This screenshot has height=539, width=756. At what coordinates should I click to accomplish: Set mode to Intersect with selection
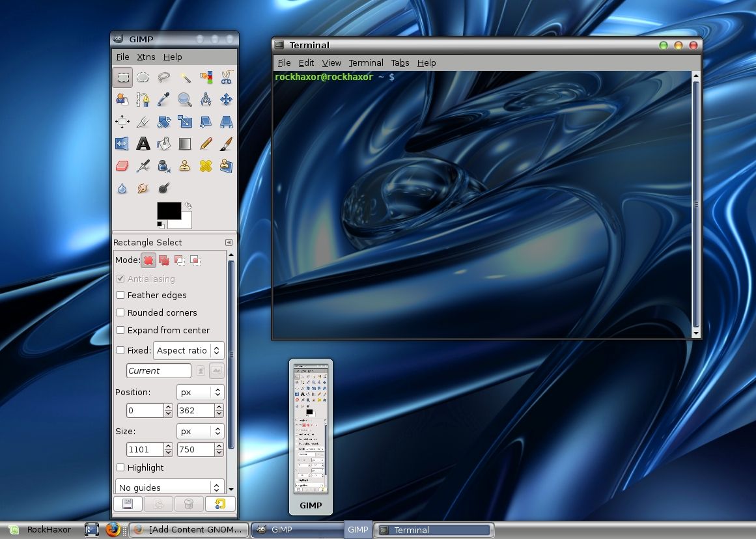point(195,260)
